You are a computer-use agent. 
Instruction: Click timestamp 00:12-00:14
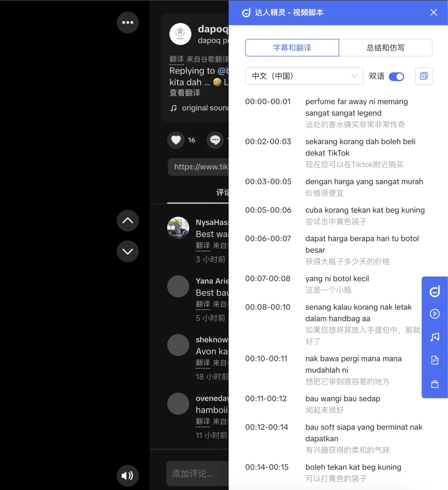267,427
